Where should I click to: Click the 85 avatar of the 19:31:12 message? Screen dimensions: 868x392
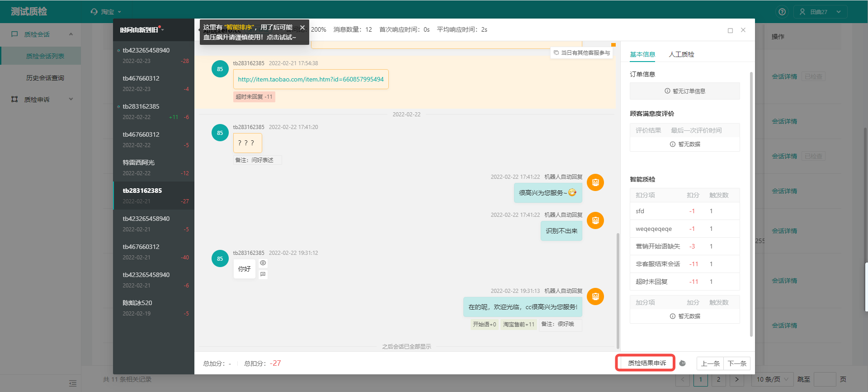point(220,259)
